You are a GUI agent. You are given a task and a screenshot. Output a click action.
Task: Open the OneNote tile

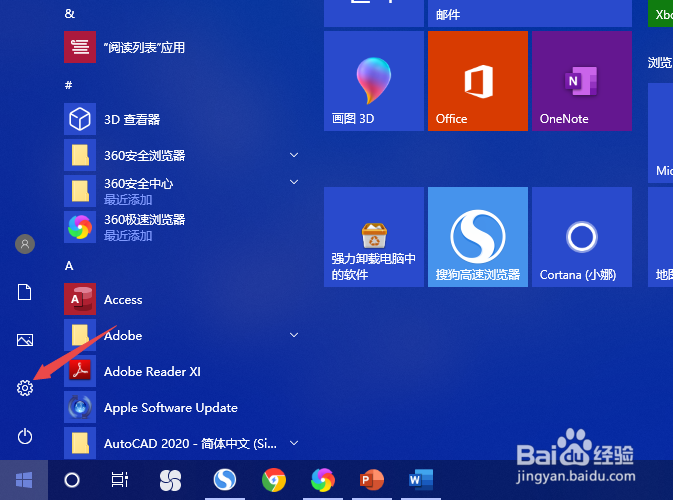[x=582, y=81]
